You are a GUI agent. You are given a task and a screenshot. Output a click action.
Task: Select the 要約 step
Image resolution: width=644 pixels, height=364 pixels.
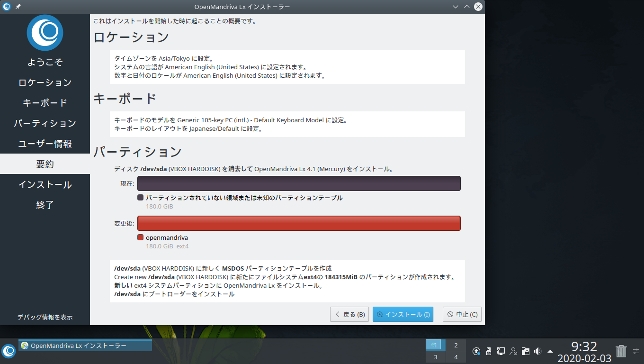tap(45, 164)
